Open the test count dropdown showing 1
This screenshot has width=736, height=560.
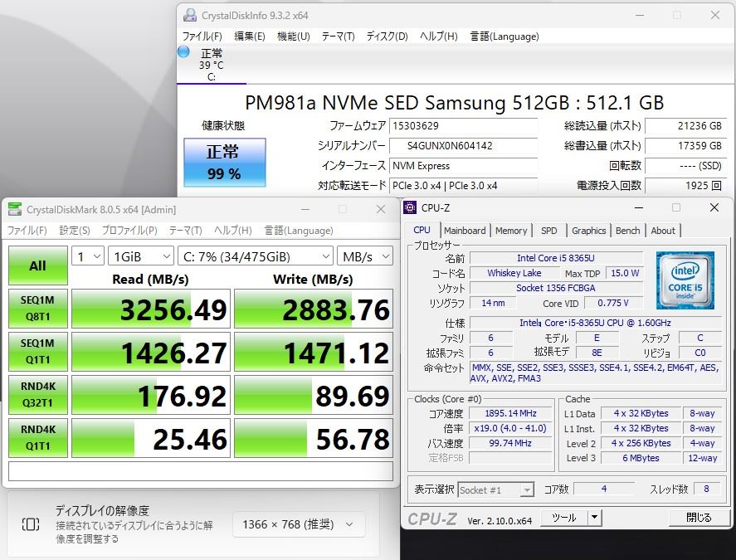pos(88,256)
